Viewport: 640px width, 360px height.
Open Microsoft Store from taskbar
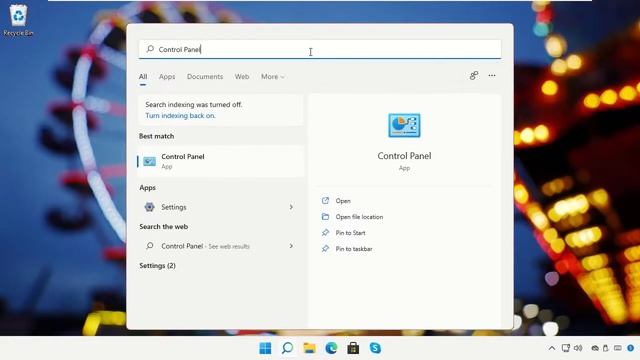tap(353, 348)
